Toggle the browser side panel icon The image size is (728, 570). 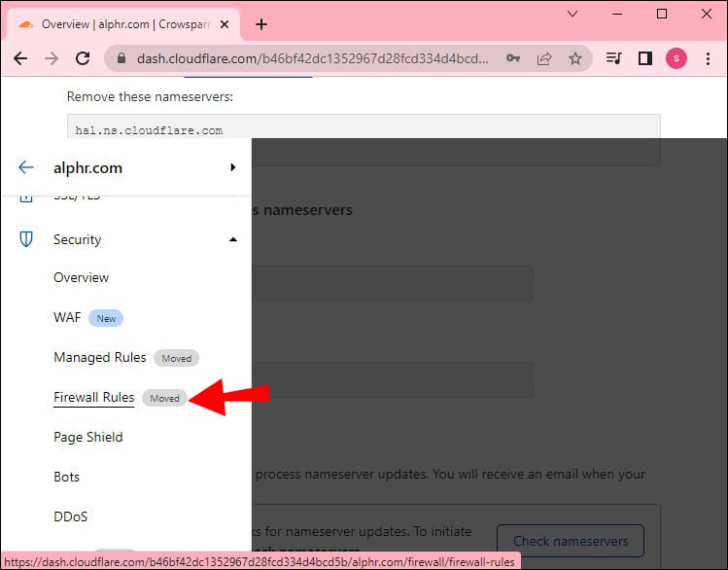645,58
